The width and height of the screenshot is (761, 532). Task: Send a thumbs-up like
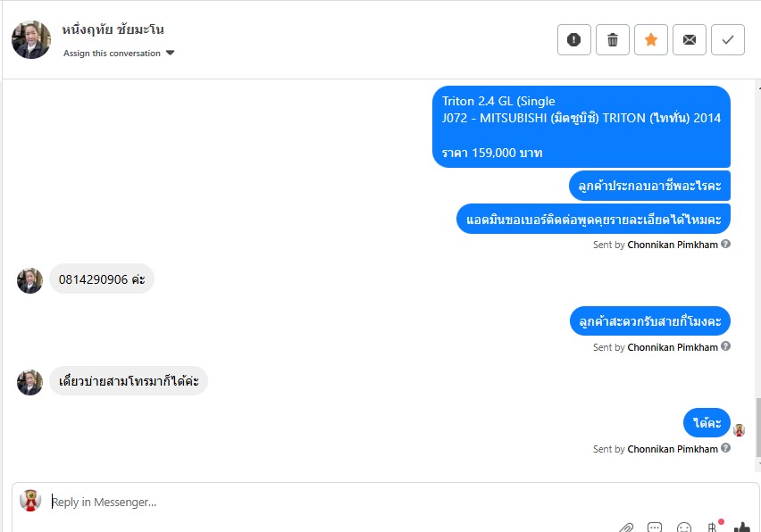pyautogui.click(x=742, y=527)
